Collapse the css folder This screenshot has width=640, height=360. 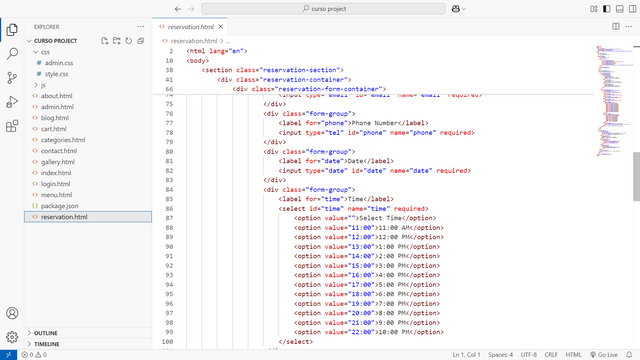pos(36,52)
